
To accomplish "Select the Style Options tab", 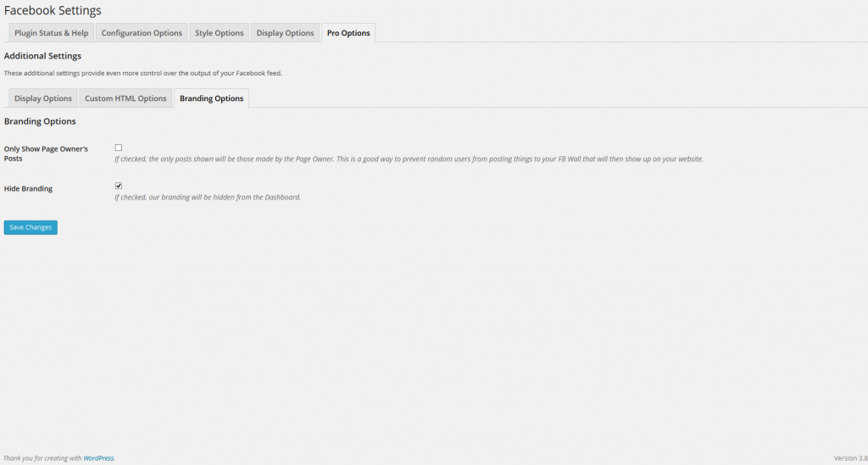I will point(220,33).
